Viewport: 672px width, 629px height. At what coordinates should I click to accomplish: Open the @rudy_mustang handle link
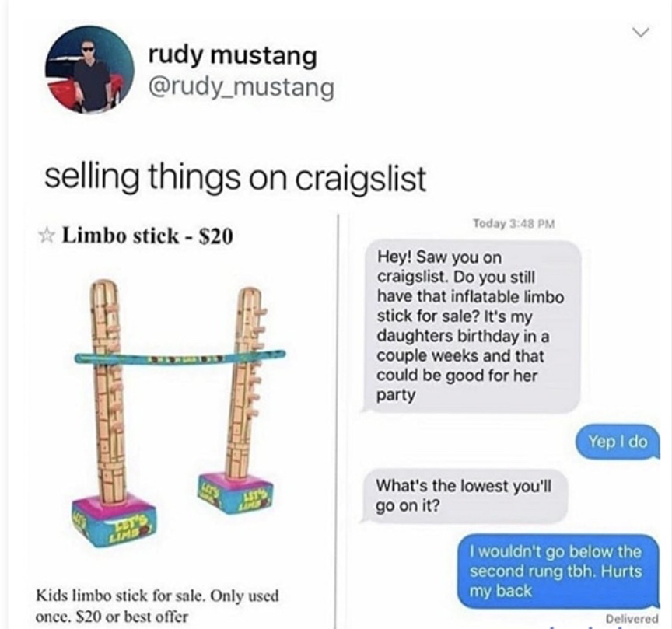point(240,87)
